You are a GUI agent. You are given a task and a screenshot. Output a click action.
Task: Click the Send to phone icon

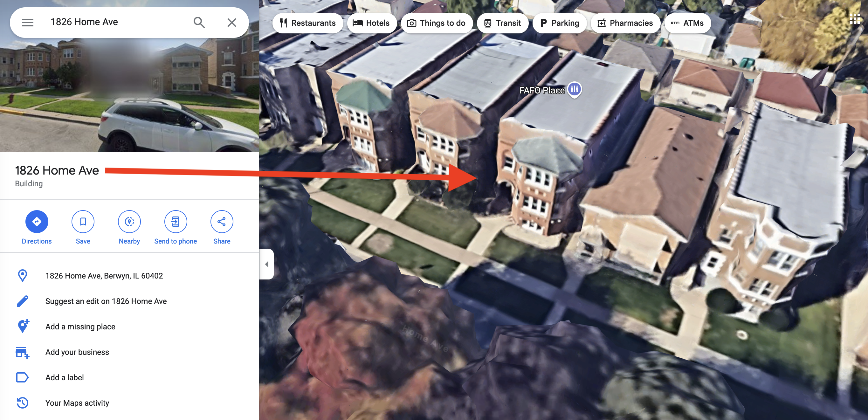176,222
